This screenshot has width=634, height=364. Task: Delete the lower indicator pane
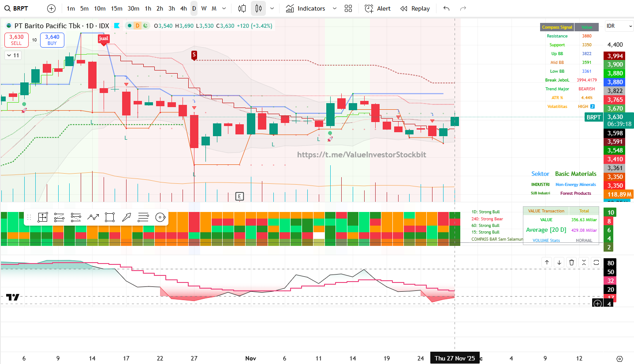pyautogui.click(x=571, y=262)
